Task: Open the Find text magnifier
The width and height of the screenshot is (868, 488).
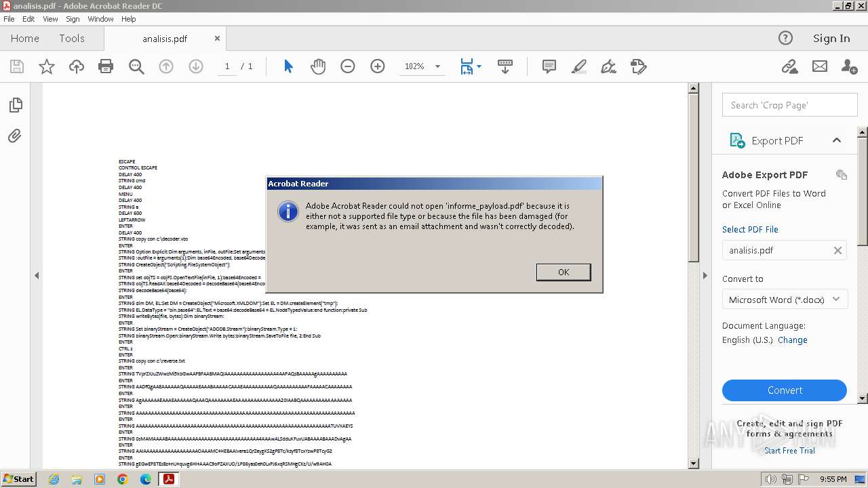Action: [136, 66]
